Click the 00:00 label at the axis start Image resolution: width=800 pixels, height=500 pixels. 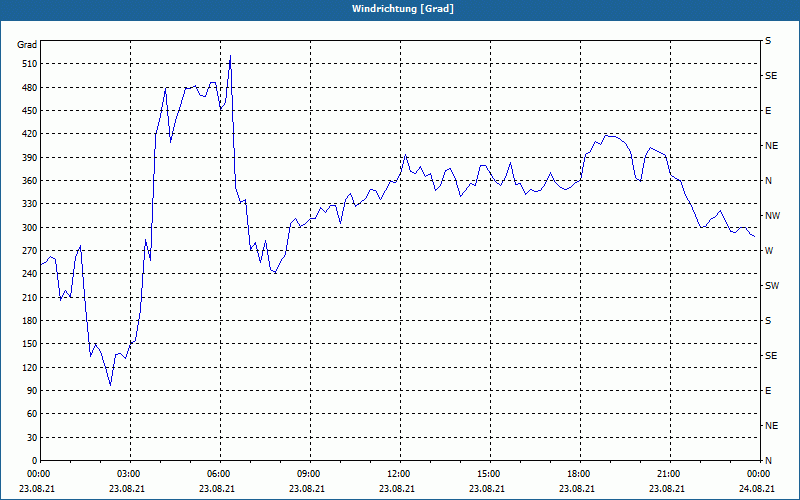click(39, 474)
